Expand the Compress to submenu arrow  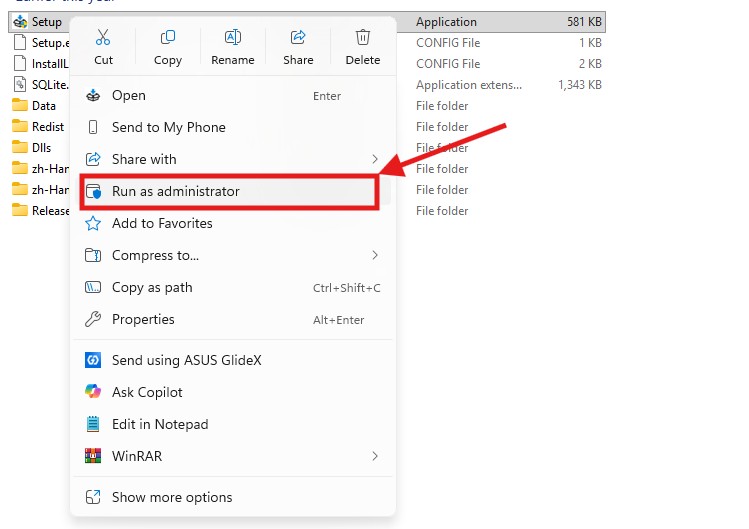tap(375, 255)
